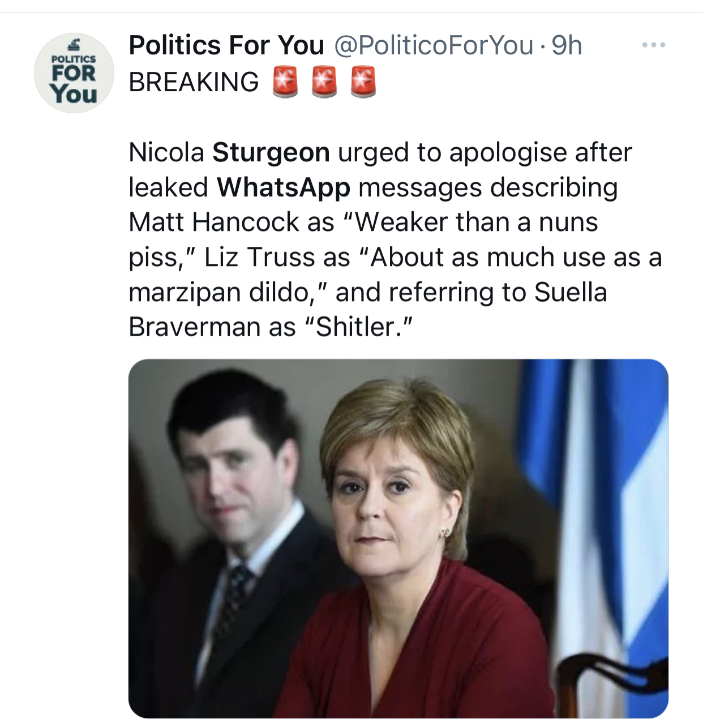Screen dimensions: 703x728
Task: Click the bolded word Sturgeon
Action: point(271,152)
